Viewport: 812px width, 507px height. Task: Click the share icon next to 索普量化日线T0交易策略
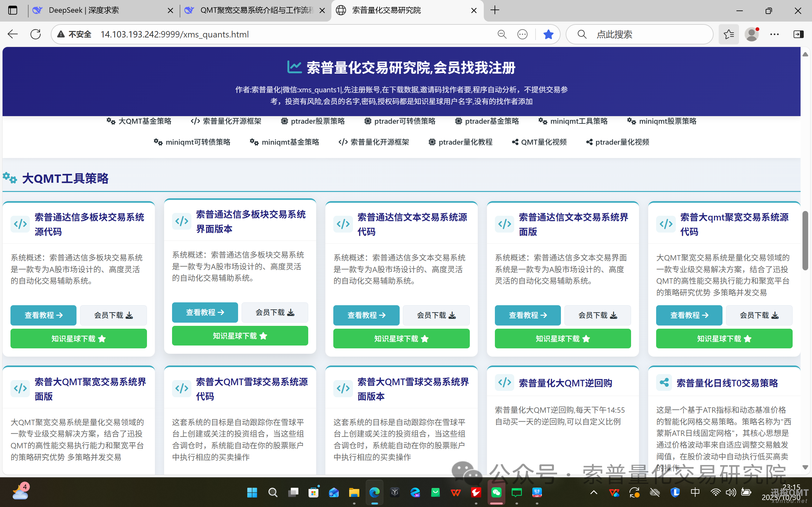(664, 382)
